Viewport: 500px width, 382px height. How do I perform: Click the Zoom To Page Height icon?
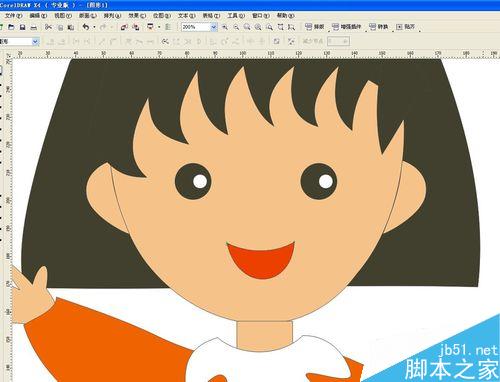point(291,27)
